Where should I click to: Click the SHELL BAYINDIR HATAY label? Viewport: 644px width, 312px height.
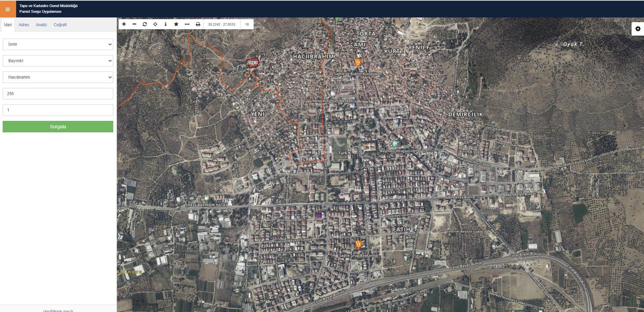click(x=207, y=205)
